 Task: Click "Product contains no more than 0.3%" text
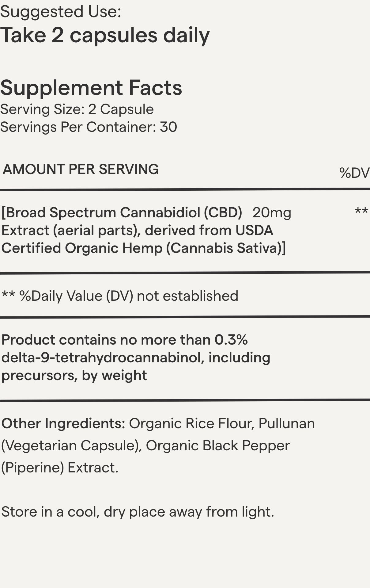[125, 340]
